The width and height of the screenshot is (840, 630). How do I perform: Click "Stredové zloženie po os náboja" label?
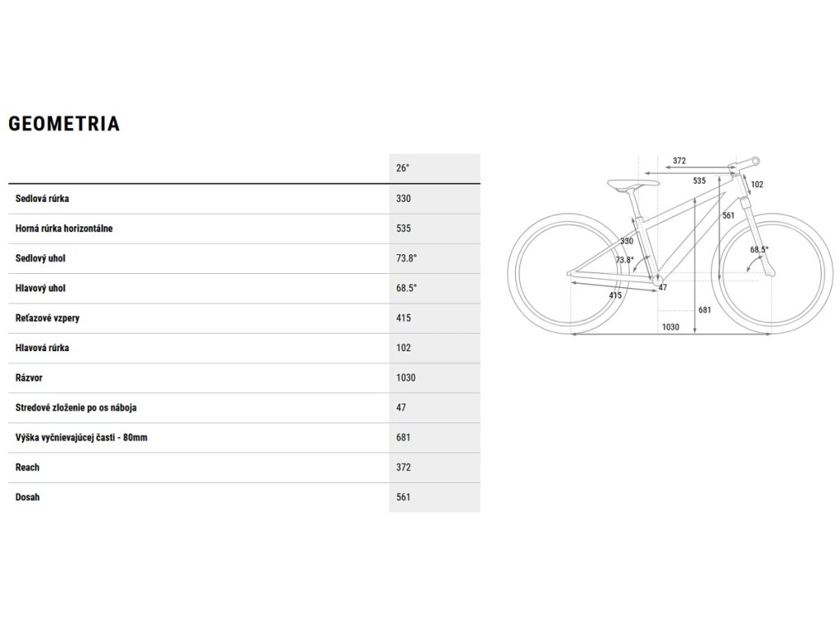click(76, 408)
